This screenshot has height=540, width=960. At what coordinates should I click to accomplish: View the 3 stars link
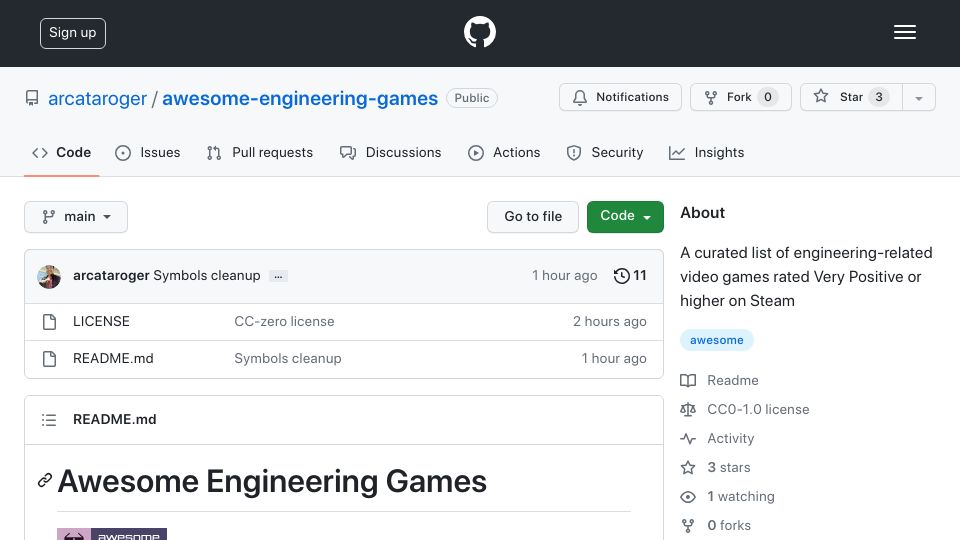click(x=716, y=467)
